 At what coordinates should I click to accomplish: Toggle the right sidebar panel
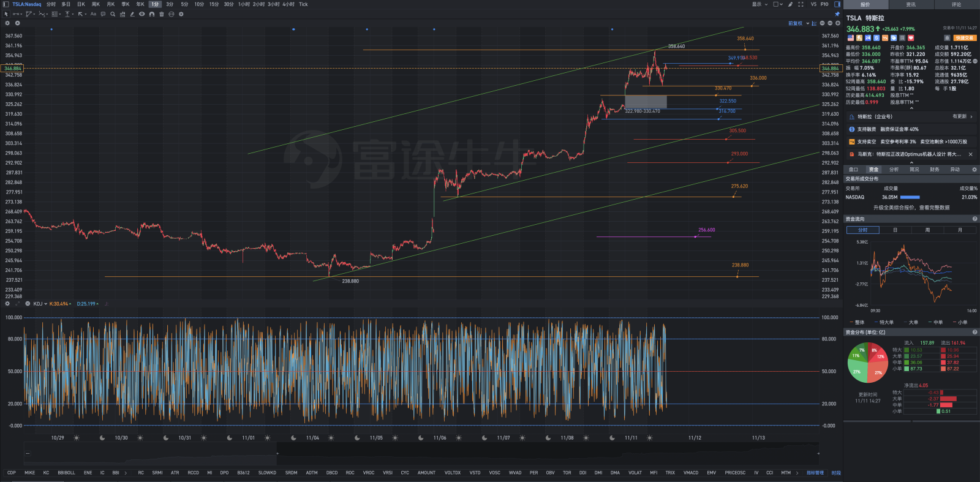[837, 4]
